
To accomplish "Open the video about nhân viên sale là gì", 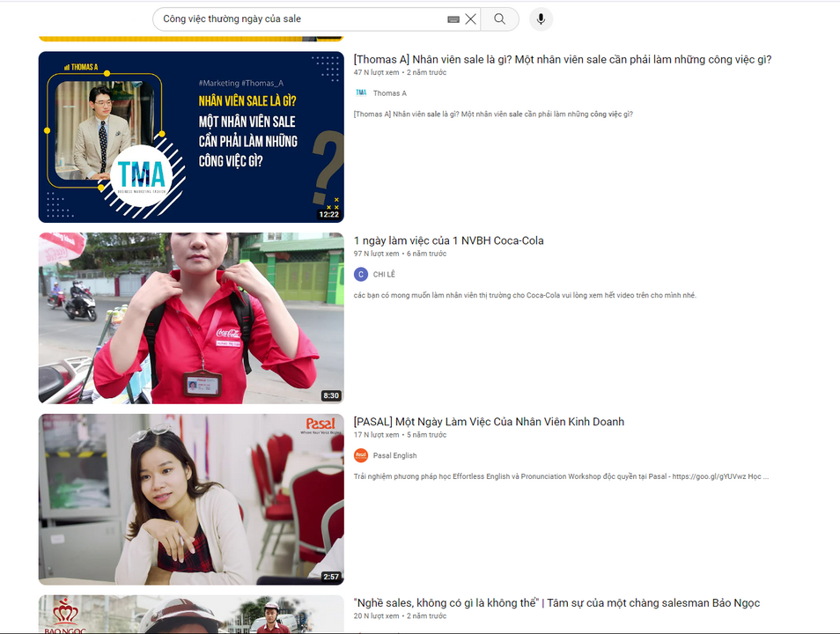I will click(563, 59).
